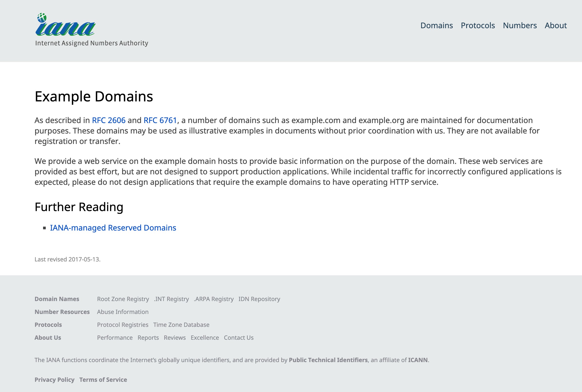Open the About navigation item
This screenshot has width=582, height=392.
[555, 26]
